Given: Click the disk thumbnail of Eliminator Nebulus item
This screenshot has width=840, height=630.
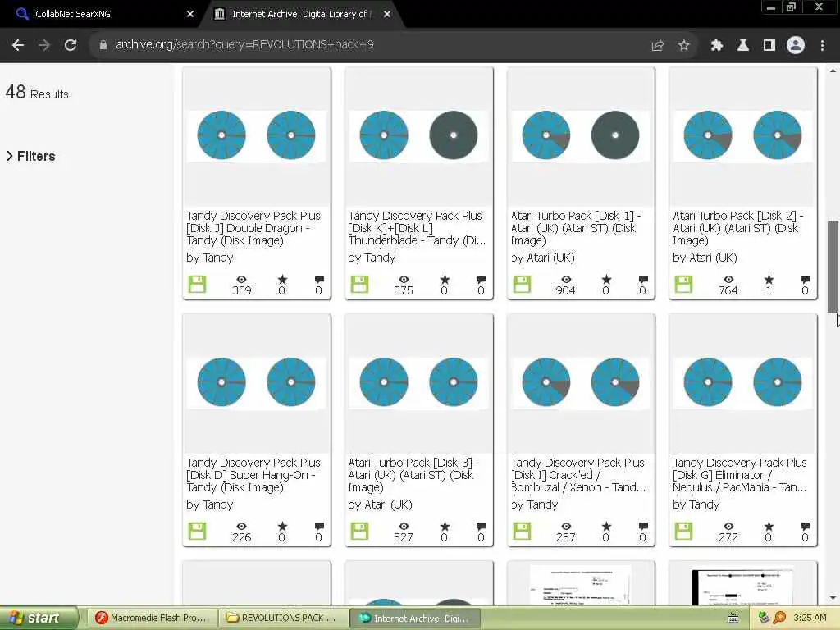Looking at the screenshot, I should 742,382.
